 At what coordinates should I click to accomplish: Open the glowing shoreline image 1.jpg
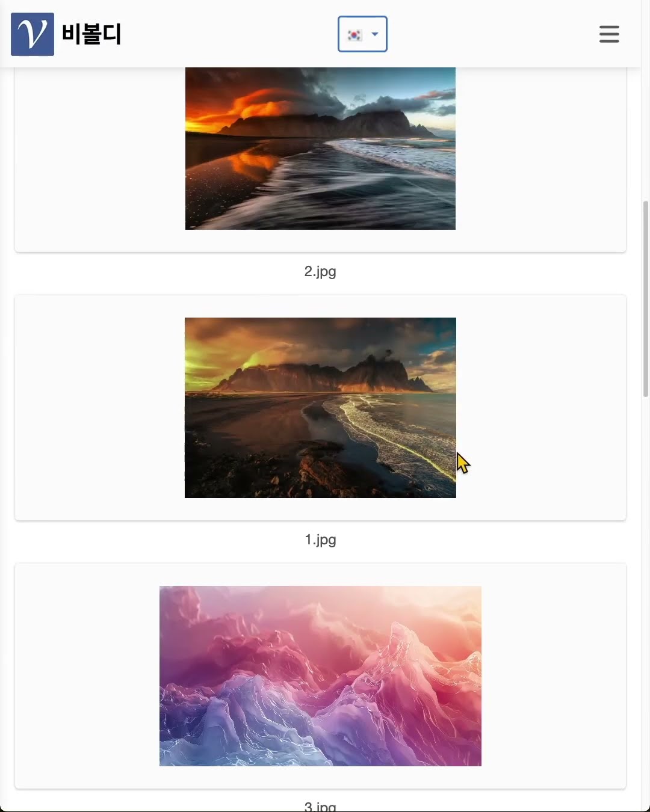click(320, 408)
